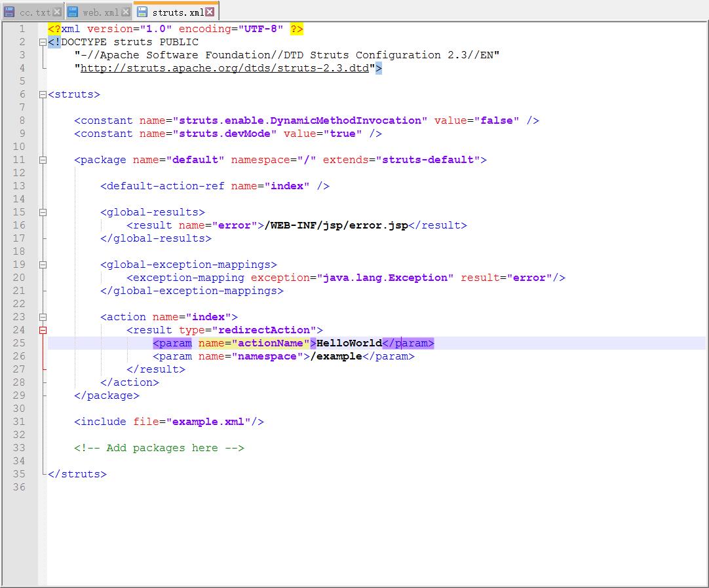Close the struts.xml tab
Screen dimensions: 709x588
pyautogui.click(x=210, y=12)
